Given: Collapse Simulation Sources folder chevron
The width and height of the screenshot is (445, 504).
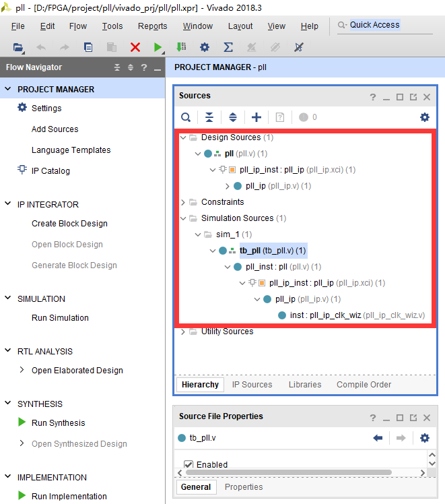Looking at the screenshot, I should tap(183, 218).
